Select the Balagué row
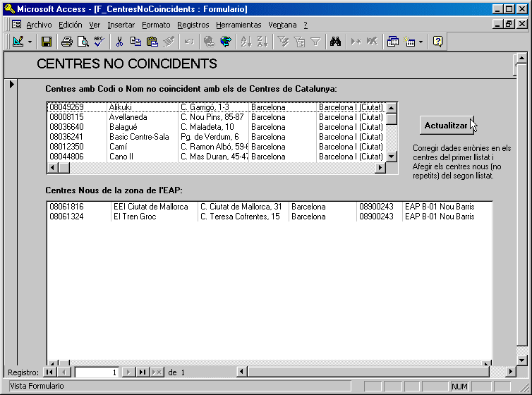Screen dimensions: 532x395 pyautogui.click(x=217, y=127)
